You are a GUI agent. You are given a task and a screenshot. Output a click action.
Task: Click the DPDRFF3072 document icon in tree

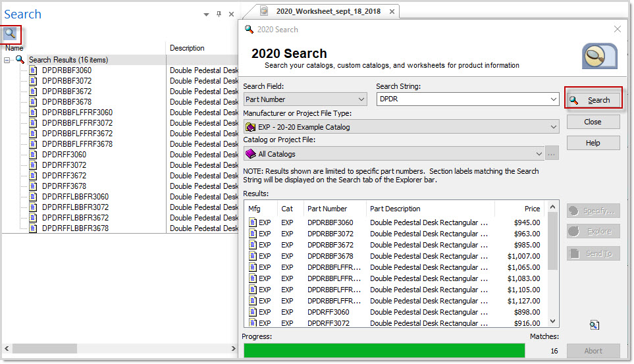[33, 165]
